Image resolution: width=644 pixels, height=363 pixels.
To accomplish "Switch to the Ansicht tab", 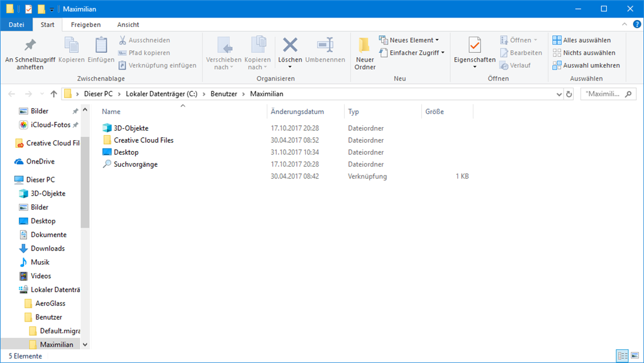I will pyautogui.click(x=128, y=25).
